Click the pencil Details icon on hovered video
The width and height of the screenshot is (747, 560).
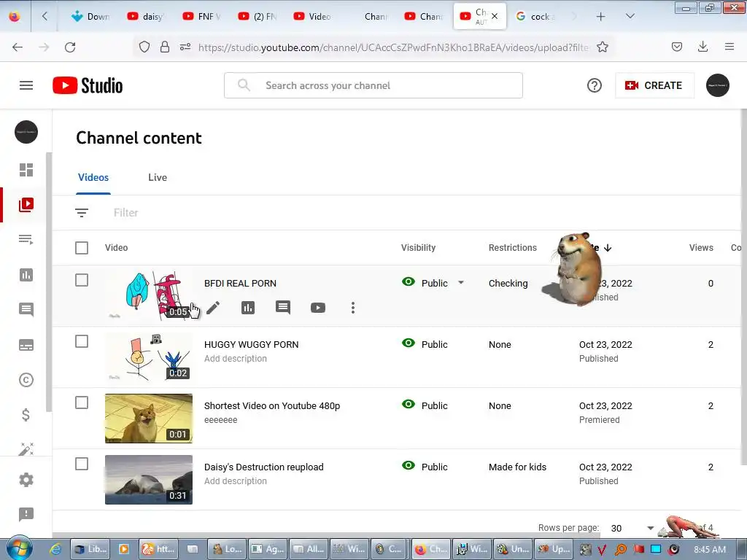[213, 308]
